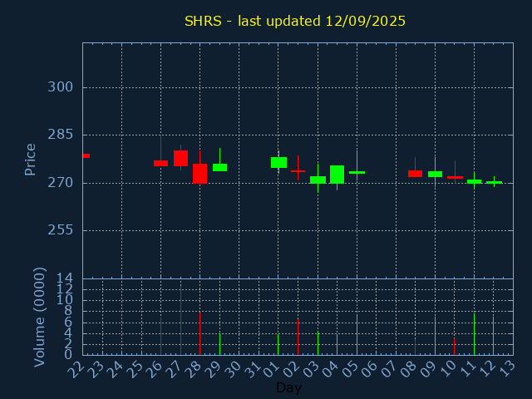Click the day axis label 07
The height and width of the screenshot is (399, 532).
tap(390, 369)
